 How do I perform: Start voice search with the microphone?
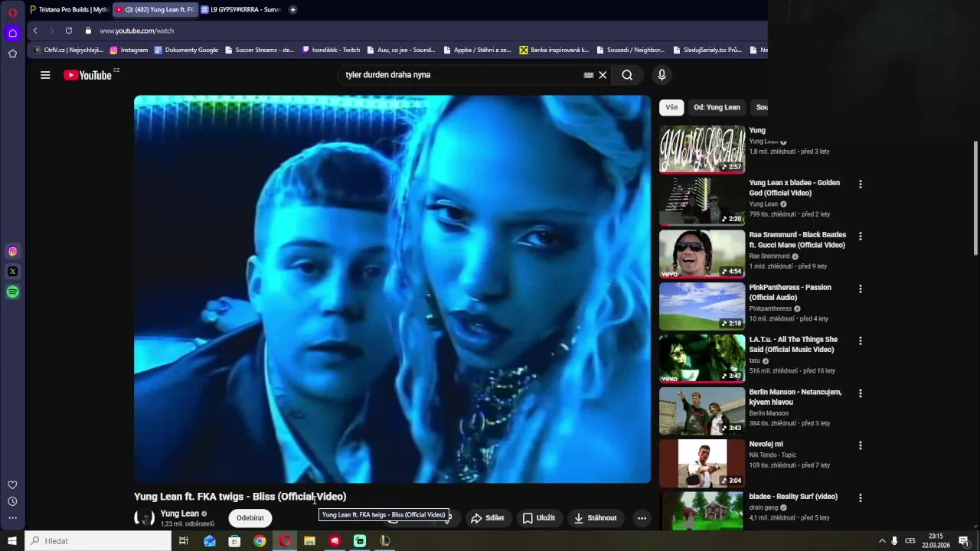661,75
